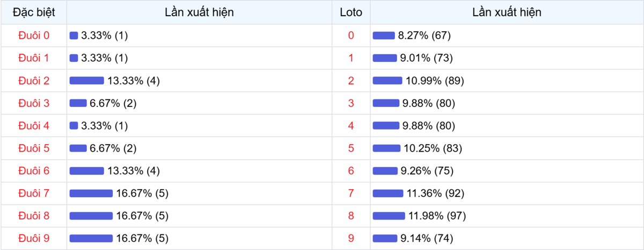Viewport: 644px width, 250px height.
Task: Click the "10.99% (89)" value text
Action: click(435, 81)
